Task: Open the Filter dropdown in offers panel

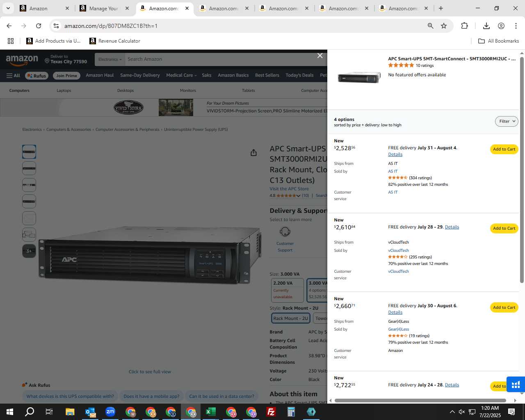Action: (507, 121)
